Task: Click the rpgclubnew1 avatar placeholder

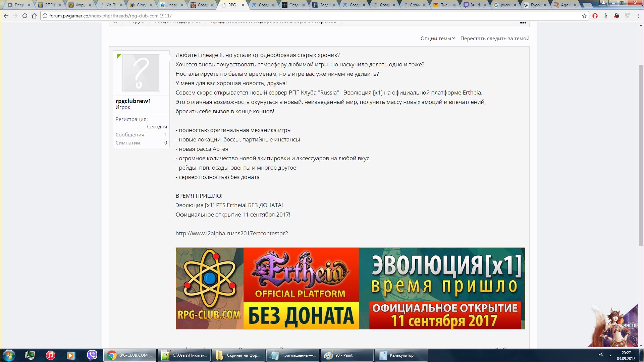Action: [x=141, y=73]
